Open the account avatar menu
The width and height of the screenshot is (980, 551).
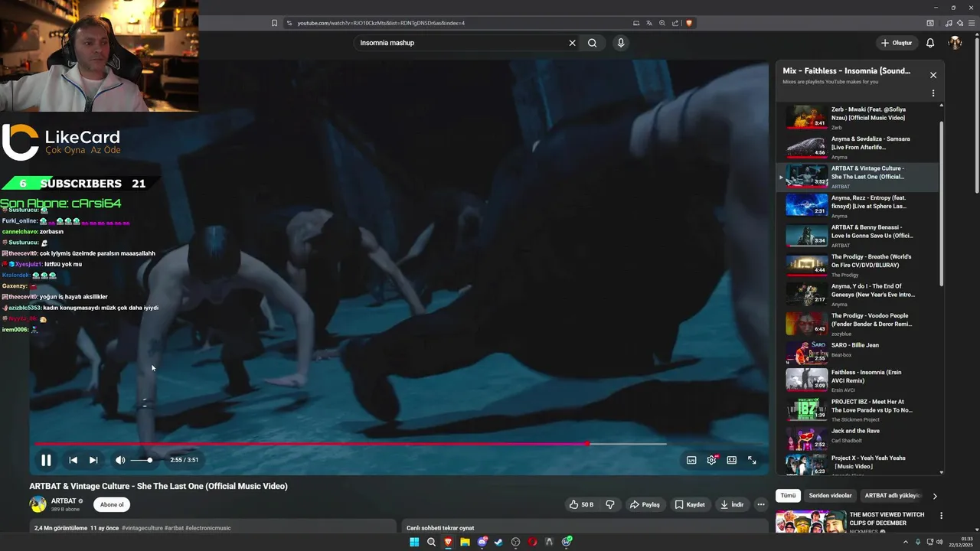pyautogui.click(x=955, y=43)
